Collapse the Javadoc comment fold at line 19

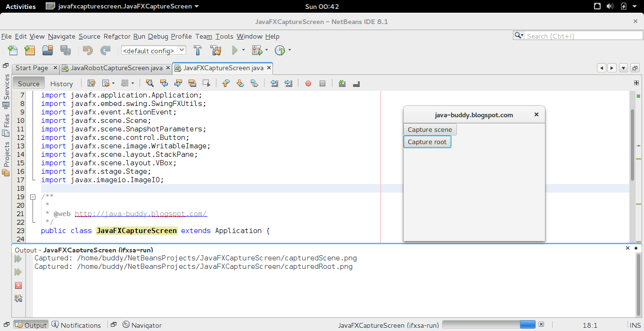tap(33, 197)
